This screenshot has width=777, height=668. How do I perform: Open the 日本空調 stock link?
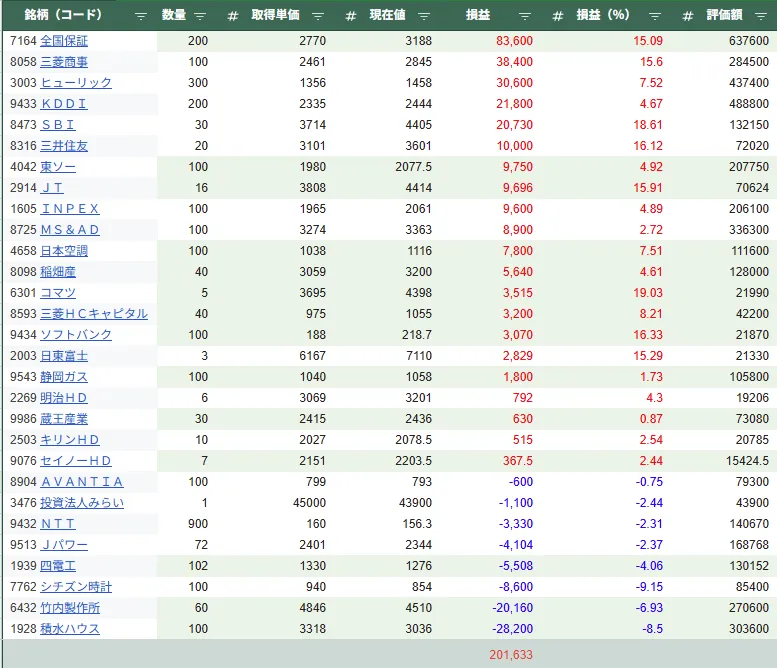[64, 251]
